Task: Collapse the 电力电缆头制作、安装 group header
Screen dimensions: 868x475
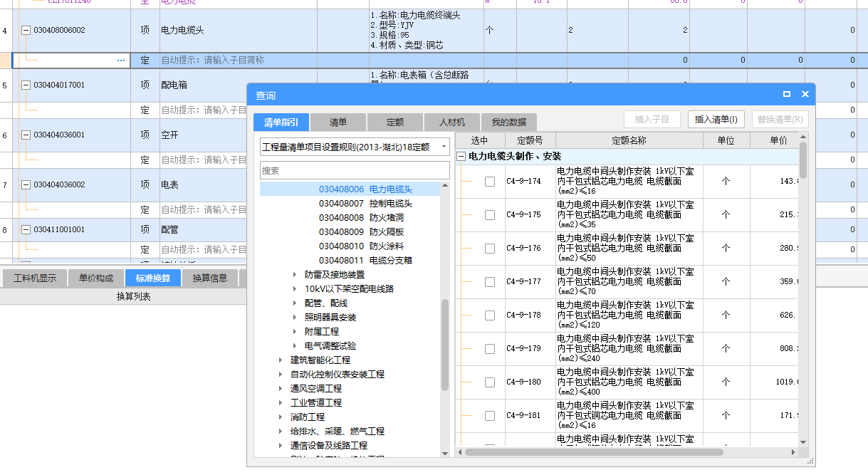Action: click(x=461, y=156)
